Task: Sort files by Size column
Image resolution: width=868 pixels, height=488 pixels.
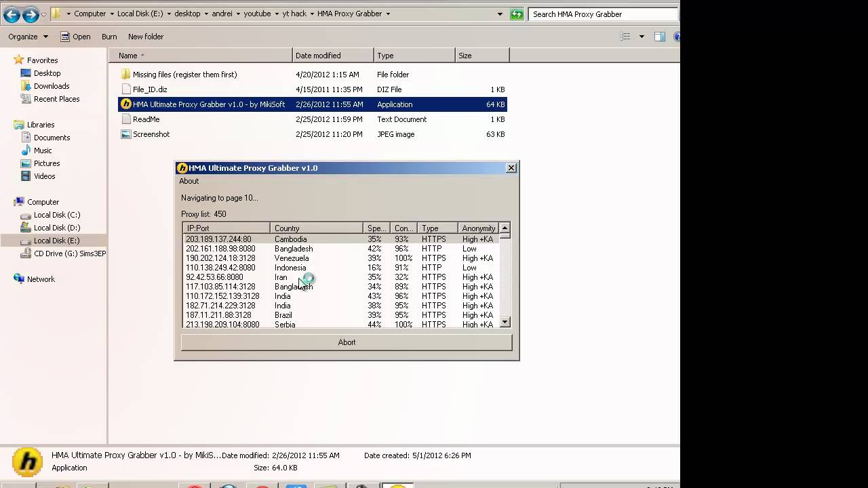Action: [482, 56]
